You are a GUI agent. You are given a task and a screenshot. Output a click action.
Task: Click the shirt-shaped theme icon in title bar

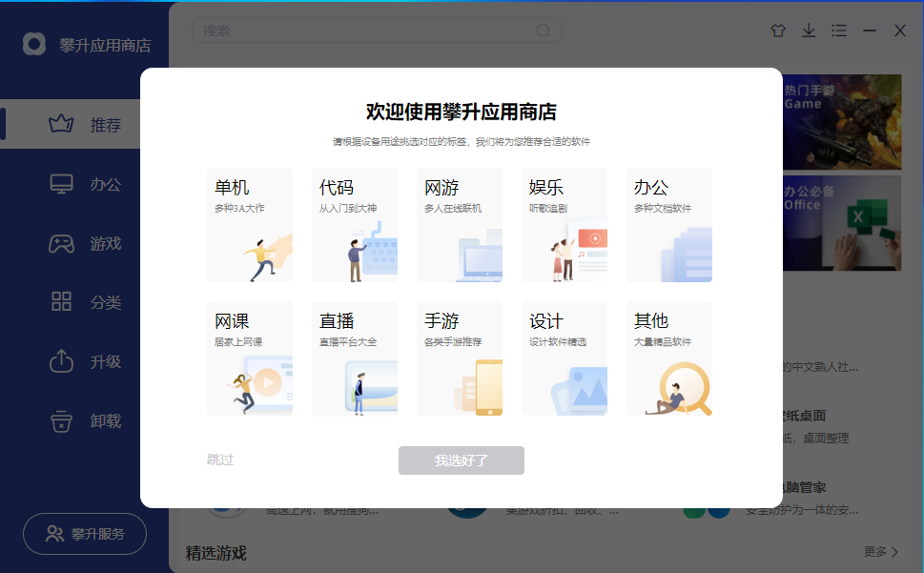coord(778,31)
